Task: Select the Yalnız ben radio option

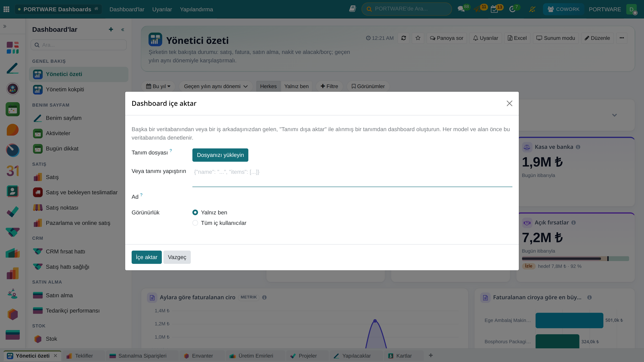Action: (x=195, y=213)
